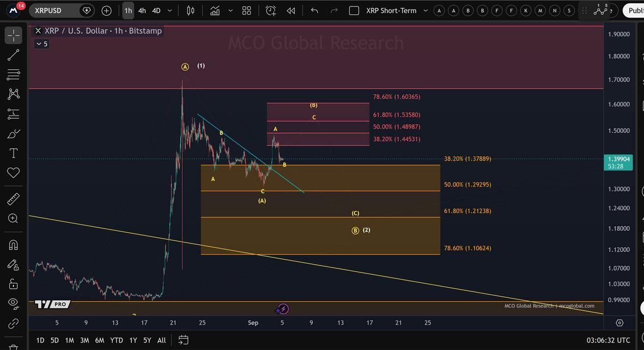The image size is (644, 350).
Task: Select the 78.60% (1.60365) Fibonacci label
Action: 396,97
